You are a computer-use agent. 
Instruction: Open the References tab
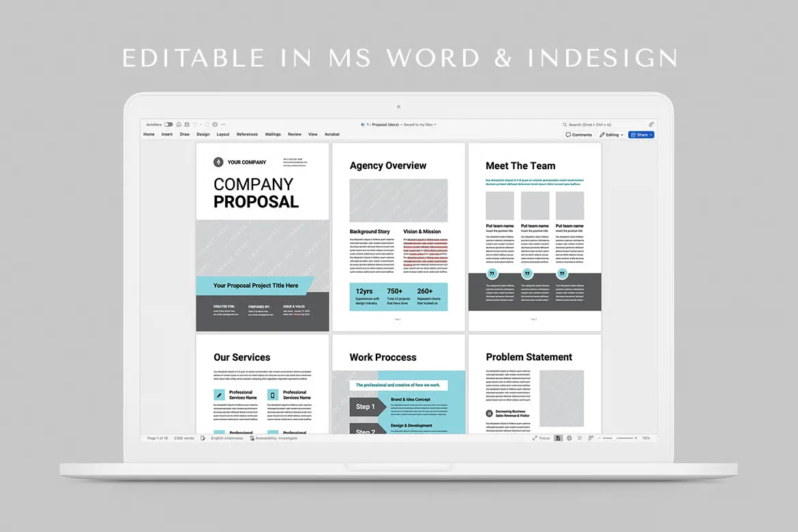click(x=248, y=134)
